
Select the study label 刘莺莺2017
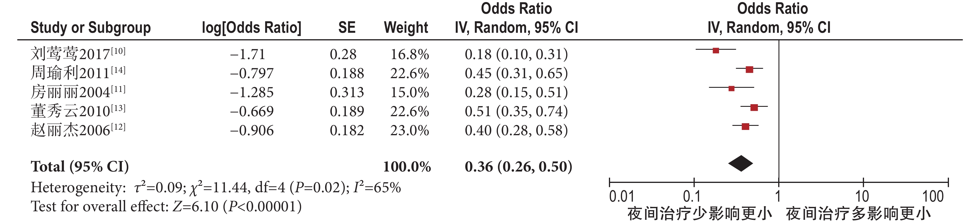70,54
